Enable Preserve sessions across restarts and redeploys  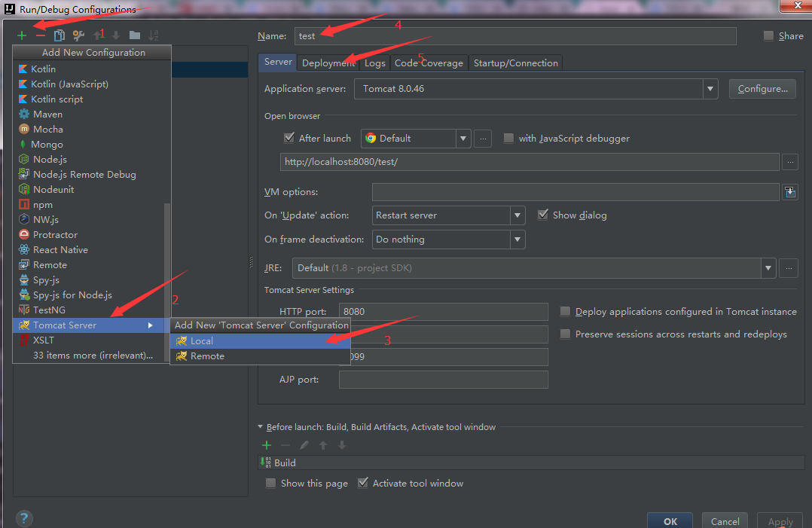pos(566,334)
